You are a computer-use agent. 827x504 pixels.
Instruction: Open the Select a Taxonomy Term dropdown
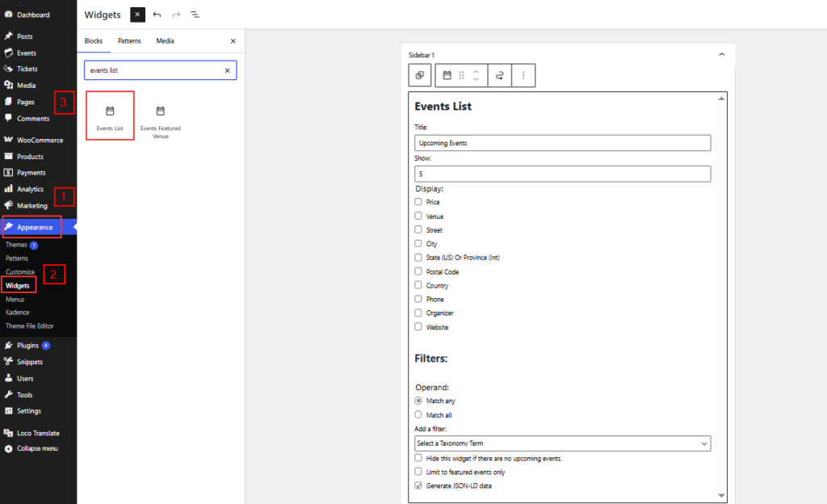562,443
